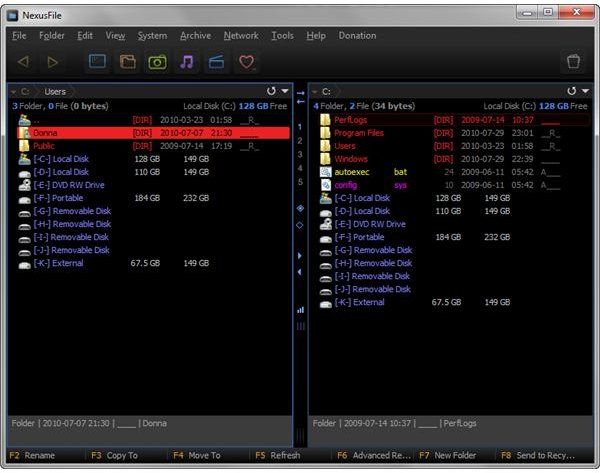Select the Program Files folder in right pane
This screenshot has width=600, height=473.
click(454, 133)
